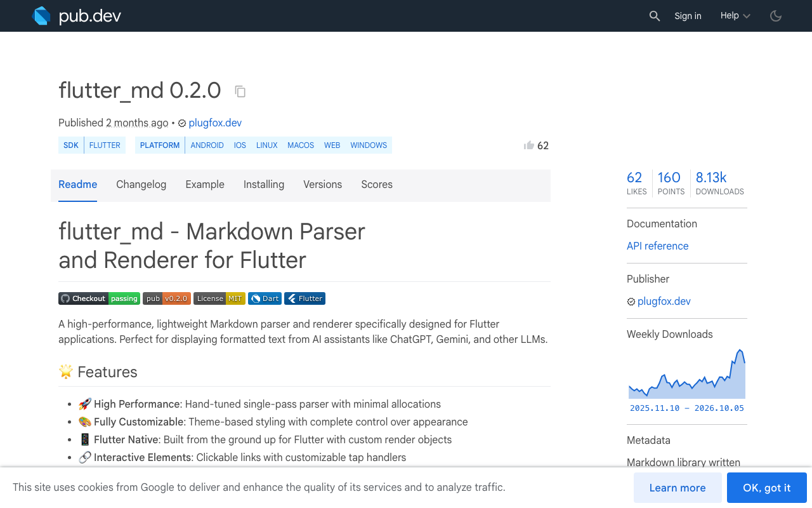Like package with thumbs-up icon
This screenshot has height=508, width=812.
click(529, 145)
